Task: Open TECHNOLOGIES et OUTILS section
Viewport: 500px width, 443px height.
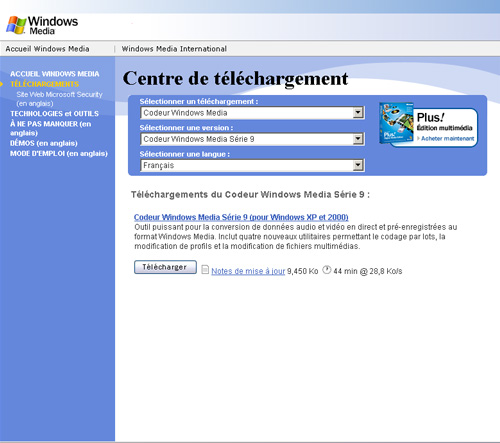Action: point(54,114)
